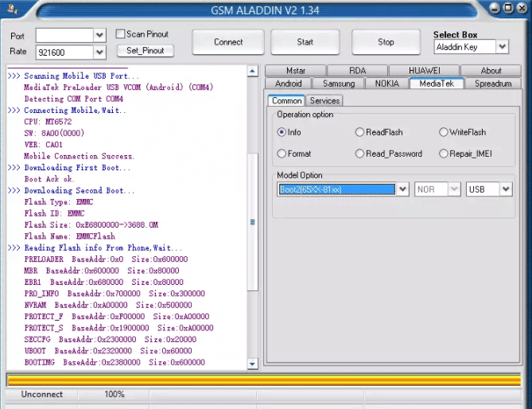Open the Port dropdown list
Image resolution: width=532 pixels, height=409 pixels.
99,35
